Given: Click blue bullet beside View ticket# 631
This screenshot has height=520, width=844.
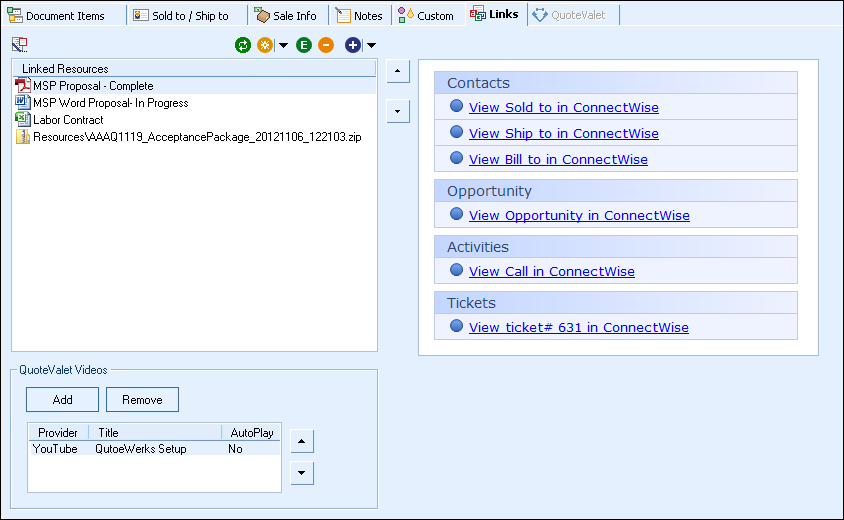Looking at the screenshot, I should [x=456, y=326].
